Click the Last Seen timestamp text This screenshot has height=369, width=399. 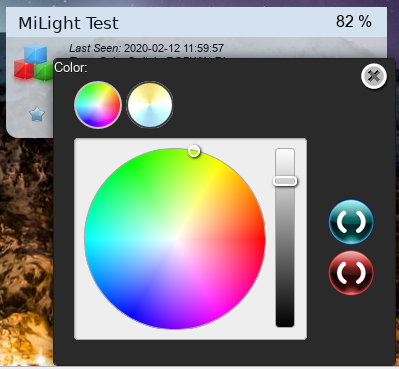click(146, 48)
